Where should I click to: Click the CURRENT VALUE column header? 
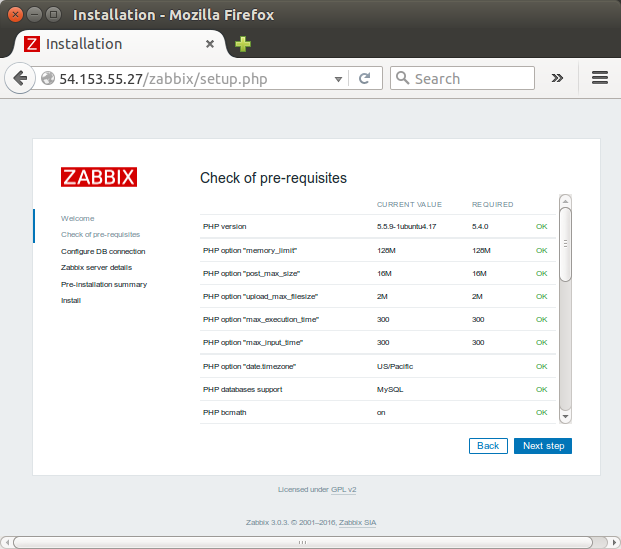[409, 204]
